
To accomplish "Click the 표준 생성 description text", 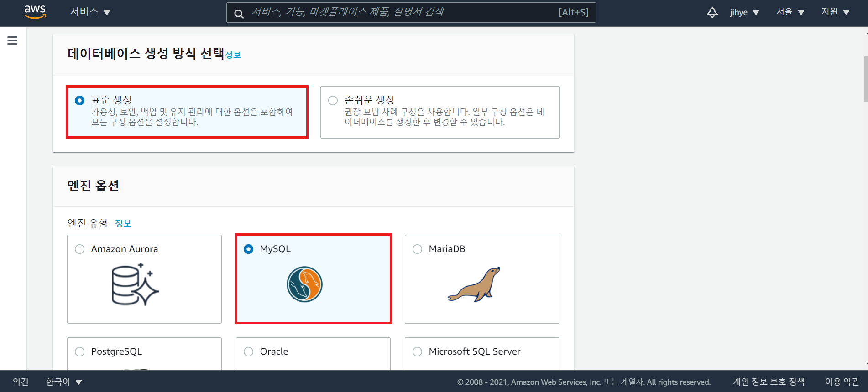I will click(x=192, y=117).
